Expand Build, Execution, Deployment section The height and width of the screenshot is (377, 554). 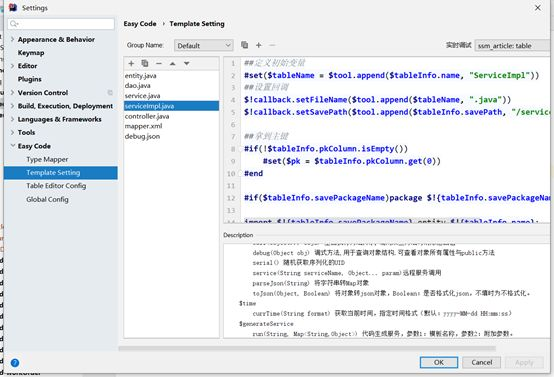point(12,106)
